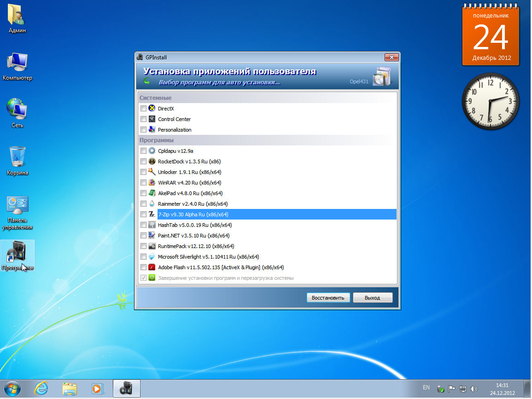Select the HashTab v5.0.0.19 list entry
The image size is (532, 399).
tap(194, 225)
